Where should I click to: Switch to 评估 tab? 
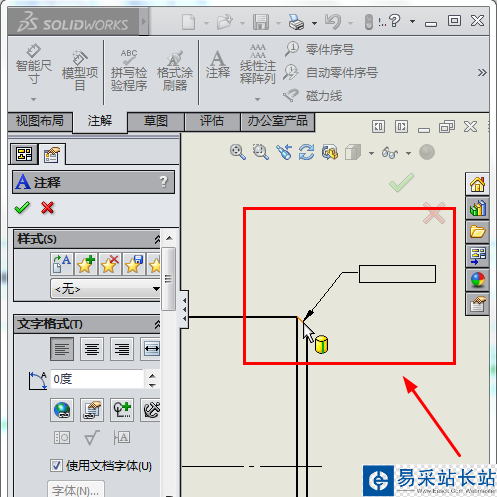[x=212, y=121]
